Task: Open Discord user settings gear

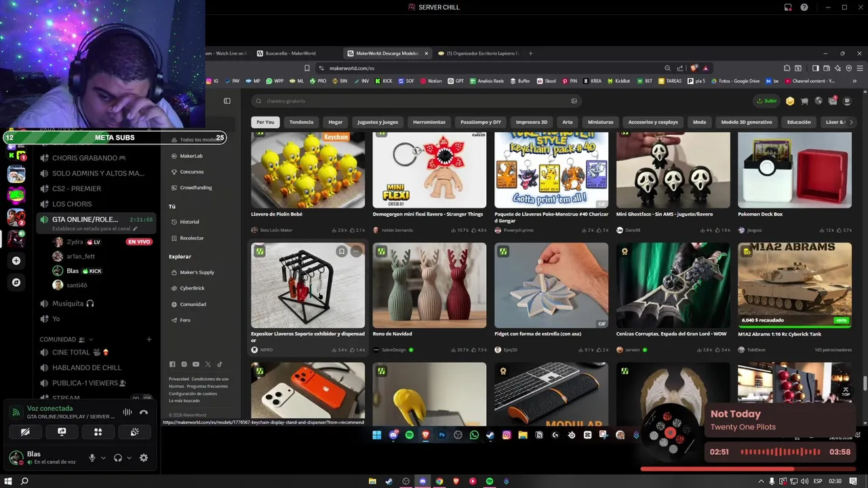Action: click(144, 458)
